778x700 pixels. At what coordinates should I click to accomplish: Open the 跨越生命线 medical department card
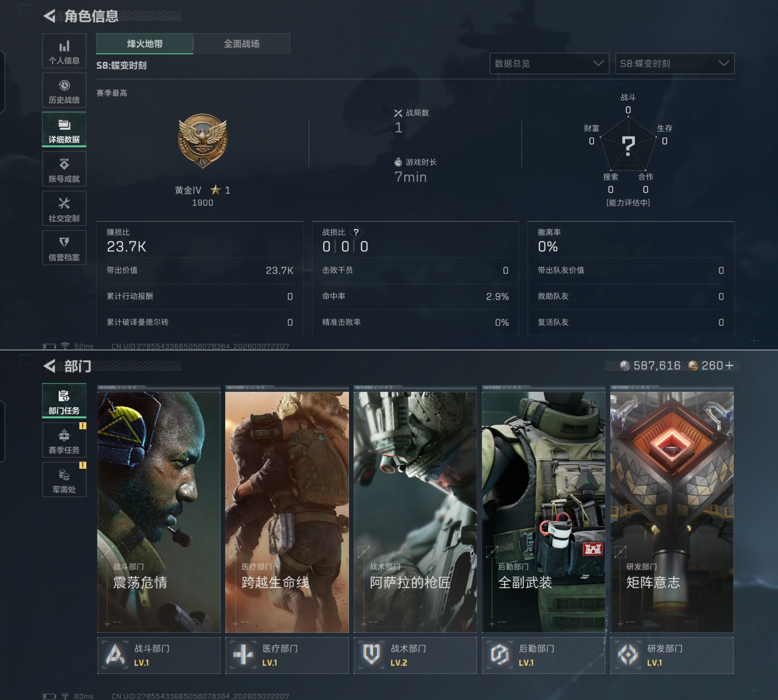click(x=287, y=511)
